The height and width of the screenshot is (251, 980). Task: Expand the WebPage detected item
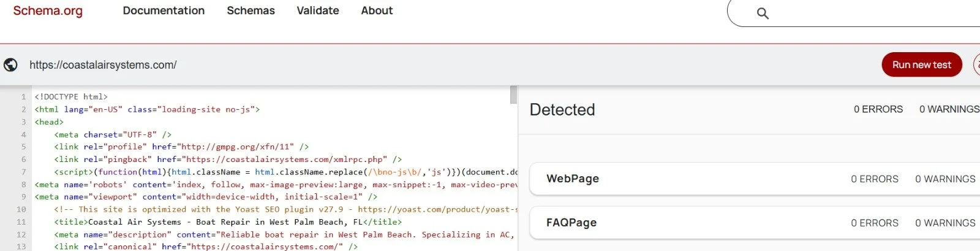pyautogui.click(x=755, y=179)
